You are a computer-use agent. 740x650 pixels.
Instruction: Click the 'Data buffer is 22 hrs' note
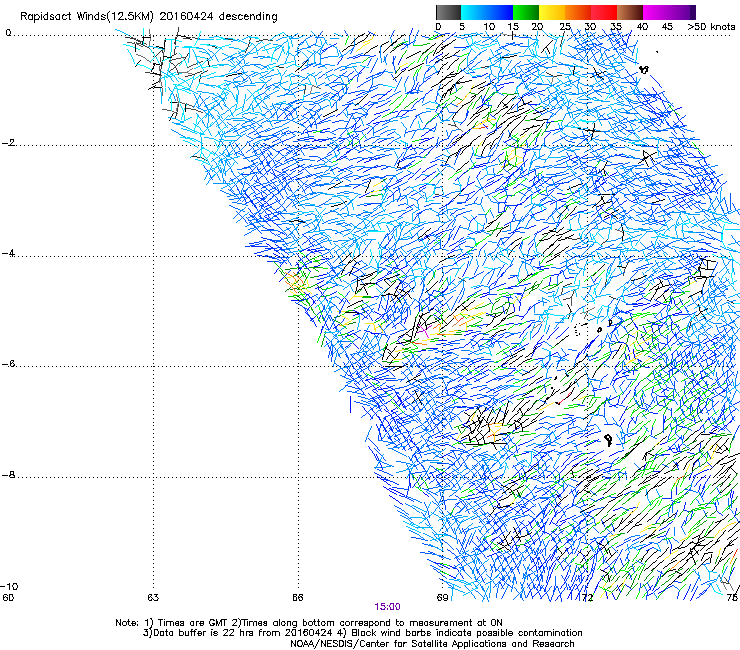tap(205, 633)
